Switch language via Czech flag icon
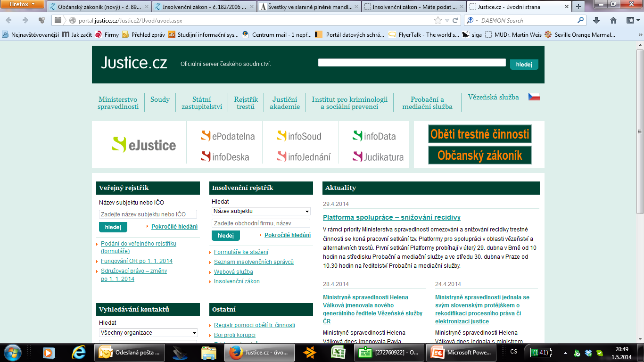The image size is (644, 362). pos(534,97)
